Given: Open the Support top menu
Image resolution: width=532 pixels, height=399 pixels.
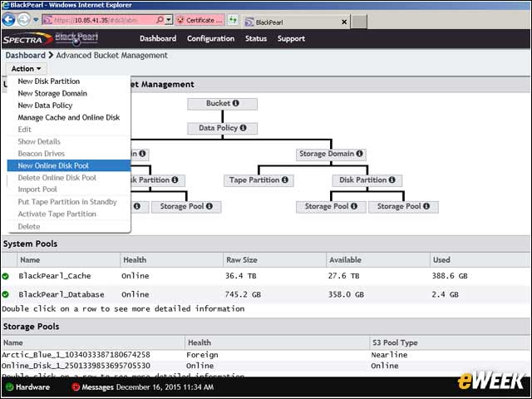Looking at the screenshot, I should click(291, 39).
